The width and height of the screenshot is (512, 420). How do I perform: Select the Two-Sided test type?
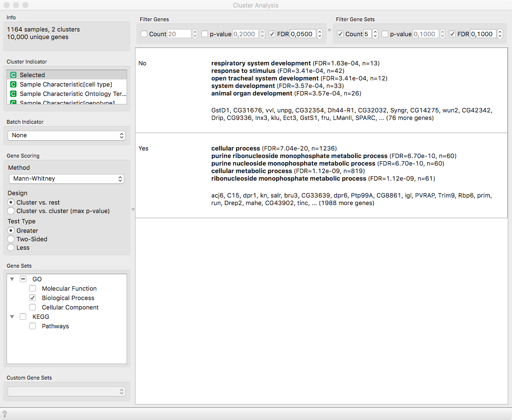pyautogui.click(x=11, y=239)
